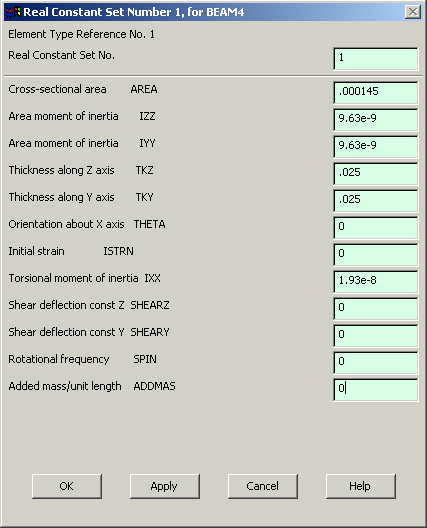
Task: Click the dialog title bar text
Action: tap(134, 12)
